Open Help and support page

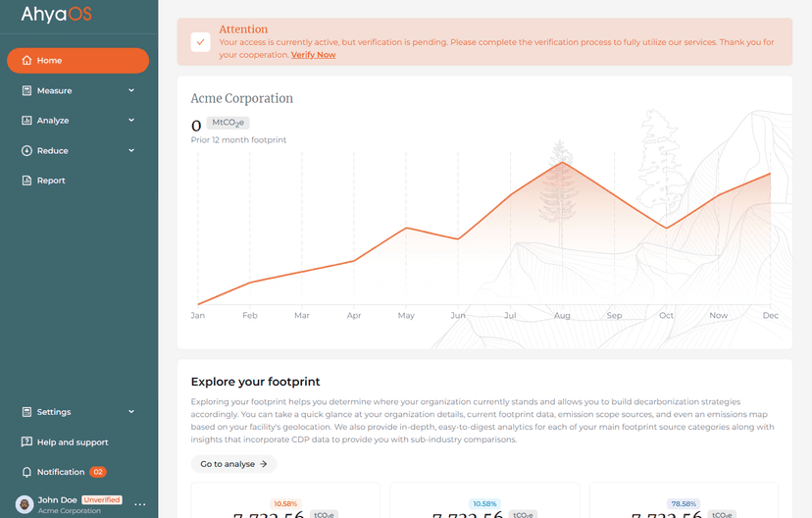[x=73, y=442]
